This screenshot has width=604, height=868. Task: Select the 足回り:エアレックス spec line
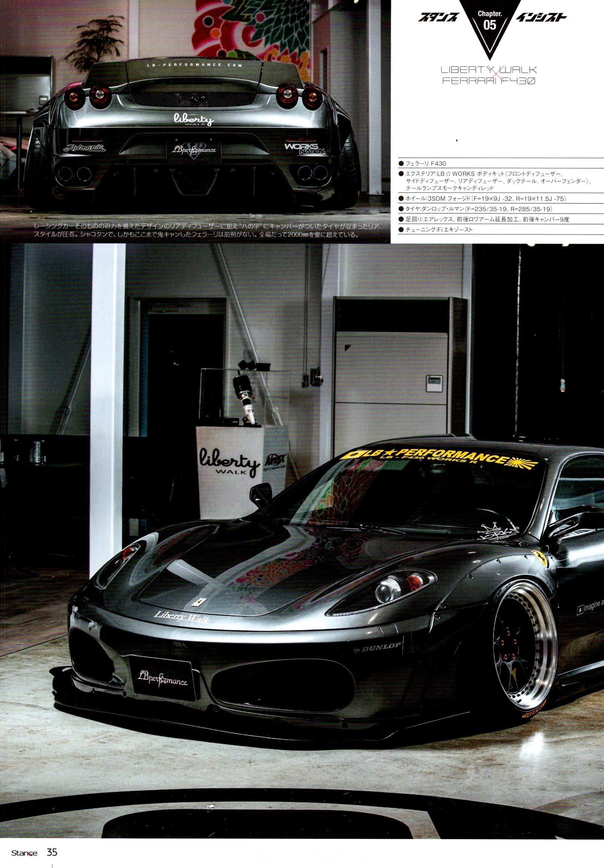click(x=484, y=219)
